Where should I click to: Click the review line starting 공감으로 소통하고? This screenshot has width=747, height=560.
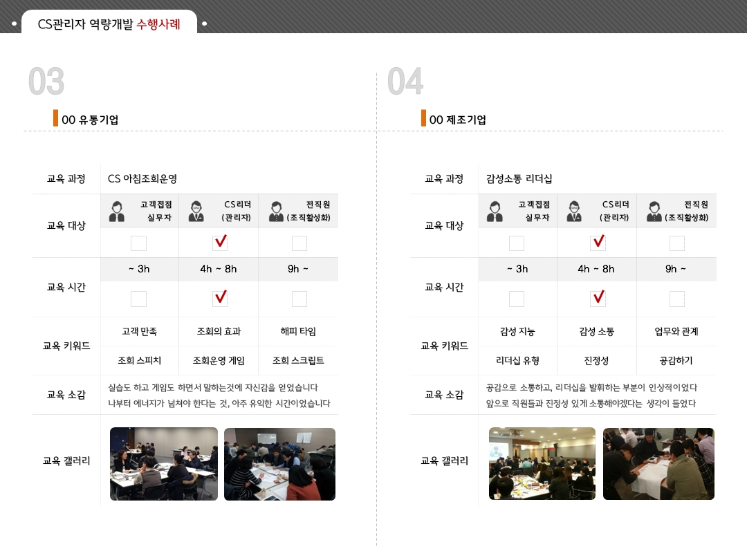click(x=591, y=388)
